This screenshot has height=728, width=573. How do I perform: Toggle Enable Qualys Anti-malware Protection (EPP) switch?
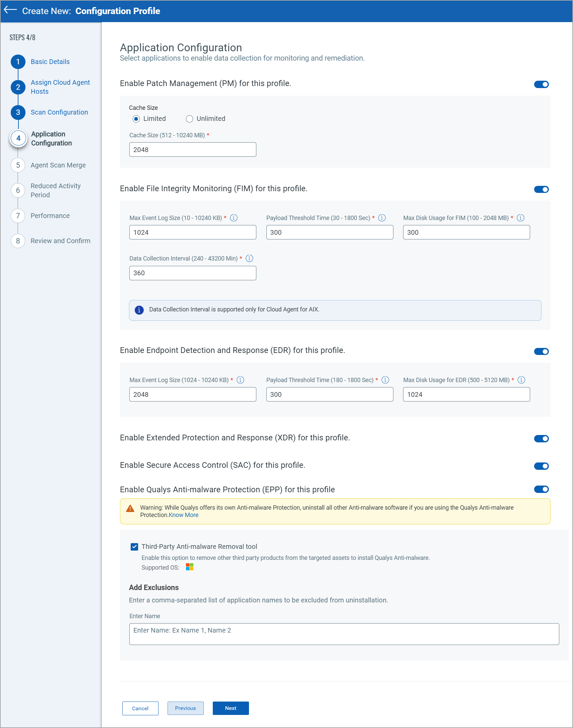coord(541,489)
